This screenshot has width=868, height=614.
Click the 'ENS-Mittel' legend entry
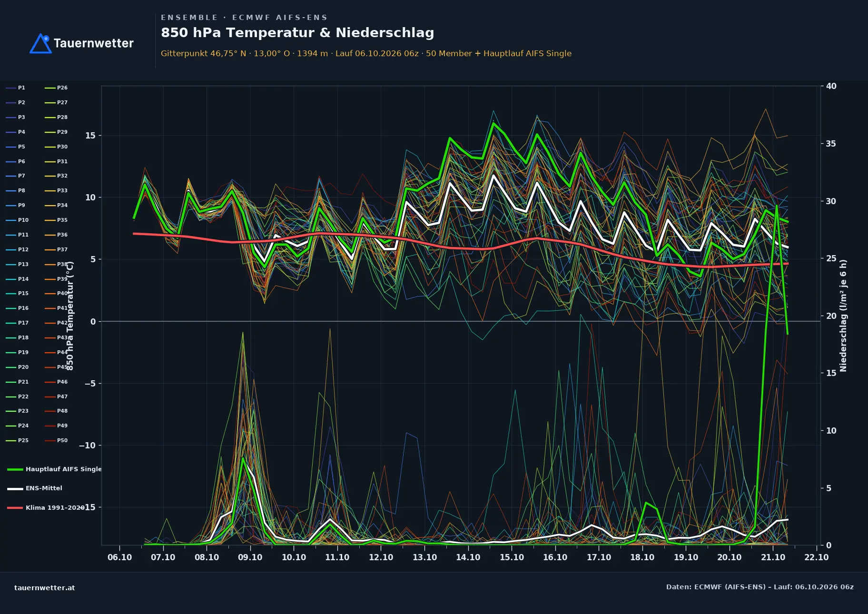point(35,488)
